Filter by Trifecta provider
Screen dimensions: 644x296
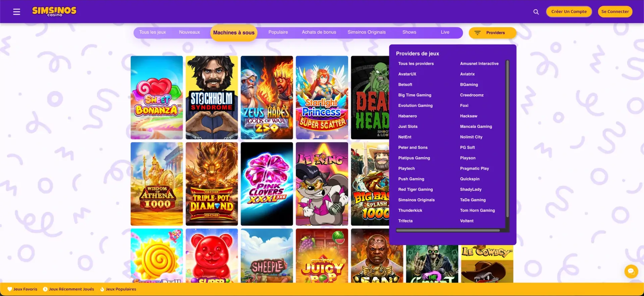tap(405, 221)
